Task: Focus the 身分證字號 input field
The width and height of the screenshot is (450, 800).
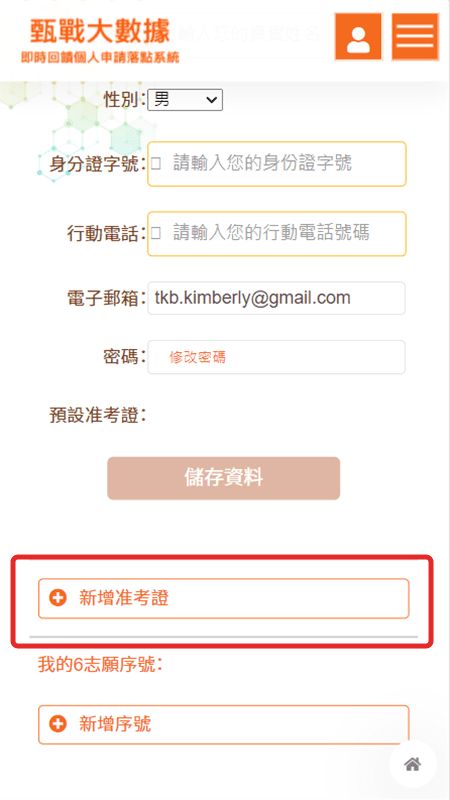Action: 277,164
